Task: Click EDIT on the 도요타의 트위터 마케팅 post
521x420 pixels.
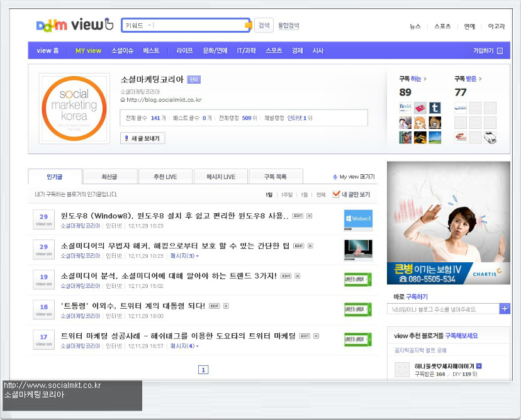Action: (305, 336)
